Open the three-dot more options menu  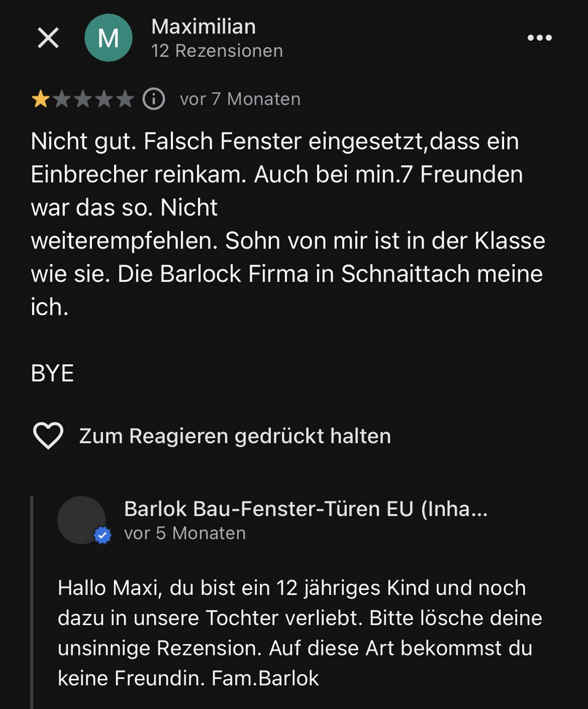tap(540, 38)
